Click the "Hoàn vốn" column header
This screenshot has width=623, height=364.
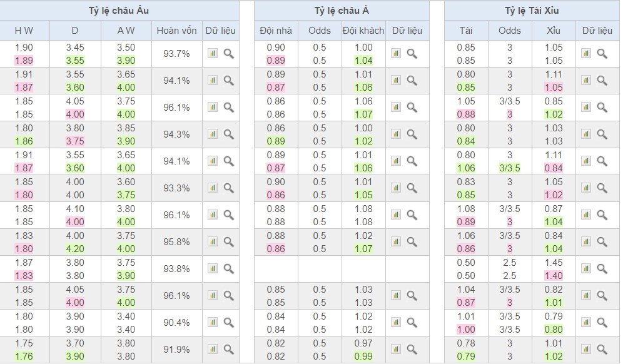point(176,31)
